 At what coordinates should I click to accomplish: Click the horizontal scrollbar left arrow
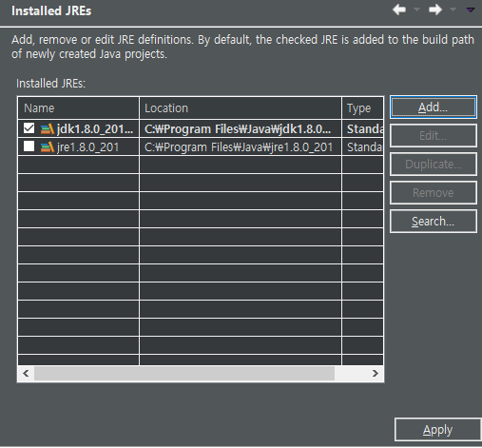(x=26, y=374)
